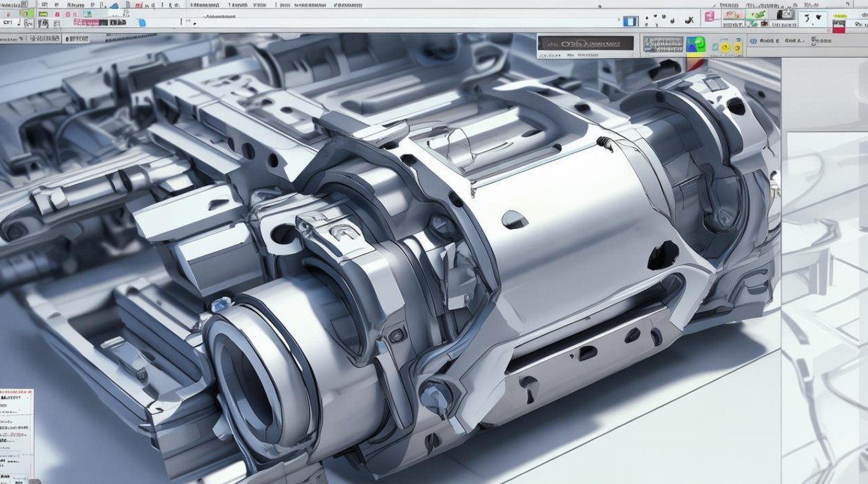Click the light blue round icon beside the yellow icons
Viewport: 868px width, 484px height.
714,46
